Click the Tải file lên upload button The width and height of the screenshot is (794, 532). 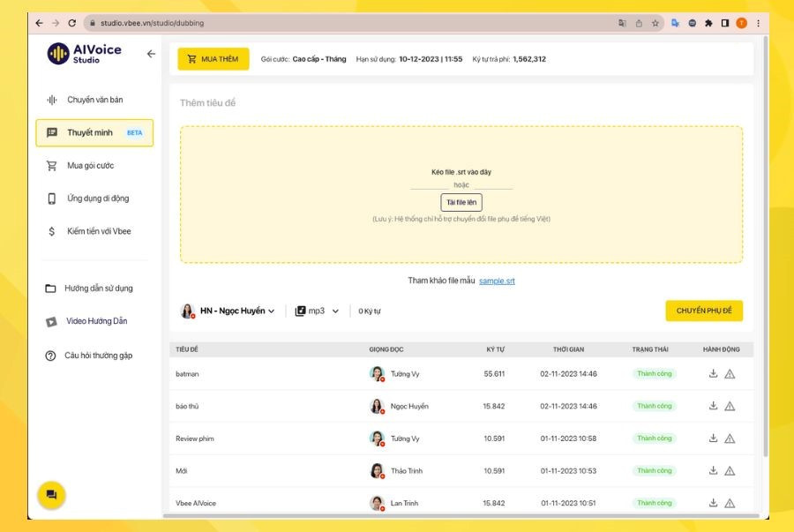point(461,202)
